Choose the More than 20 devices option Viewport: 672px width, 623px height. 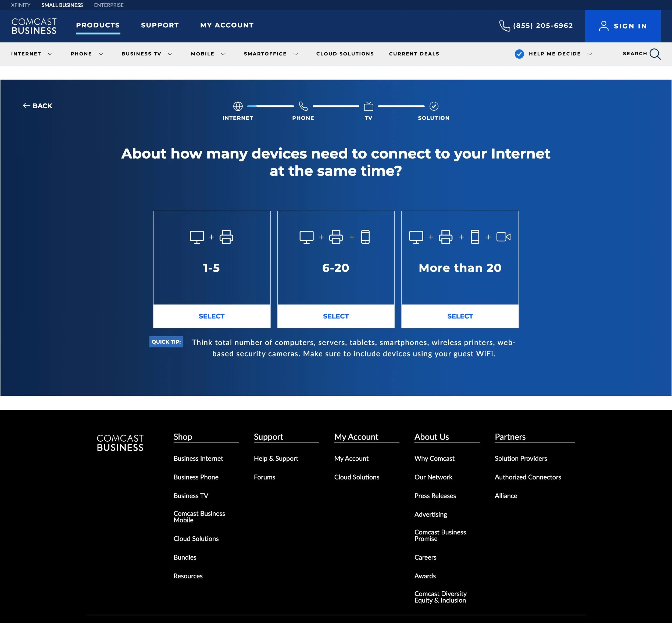click(460, 316)
